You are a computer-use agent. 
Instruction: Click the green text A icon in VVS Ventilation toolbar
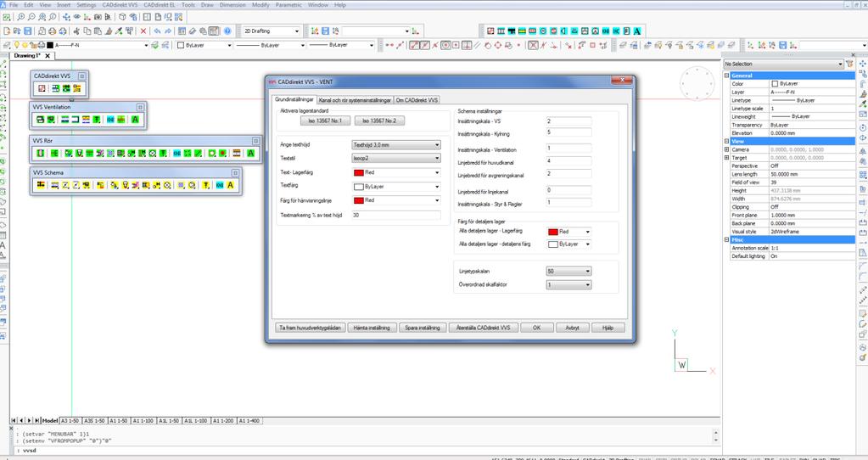tap(135, 120)
